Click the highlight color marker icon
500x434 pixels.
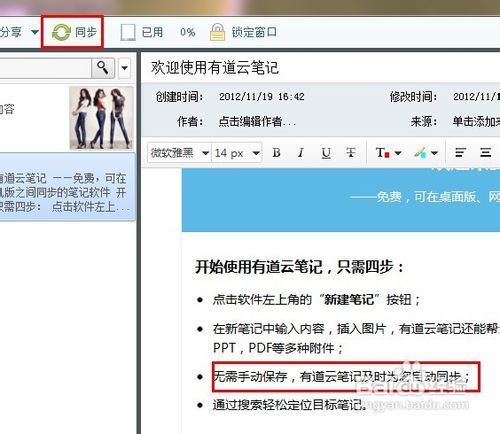click(420, 153)
